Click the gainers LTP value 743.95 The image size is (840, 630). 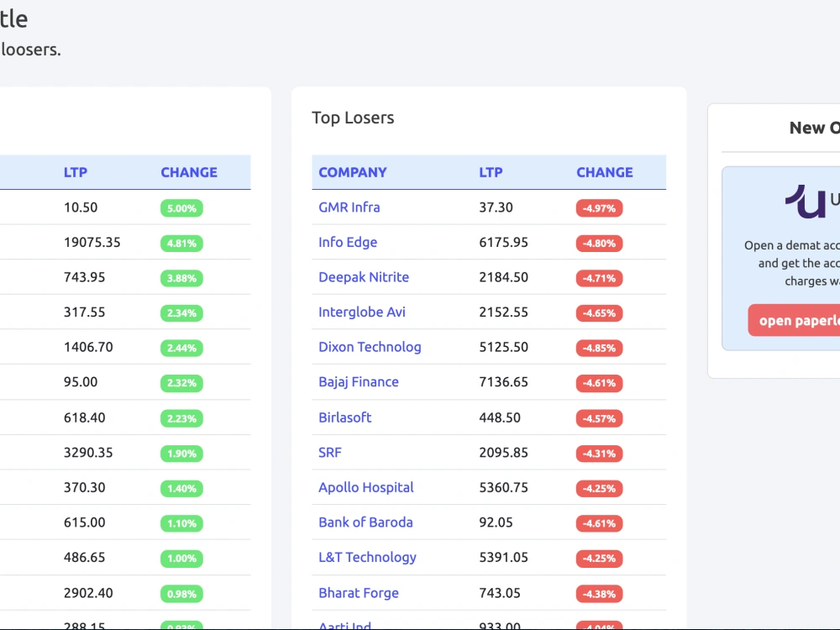(85, 277)
